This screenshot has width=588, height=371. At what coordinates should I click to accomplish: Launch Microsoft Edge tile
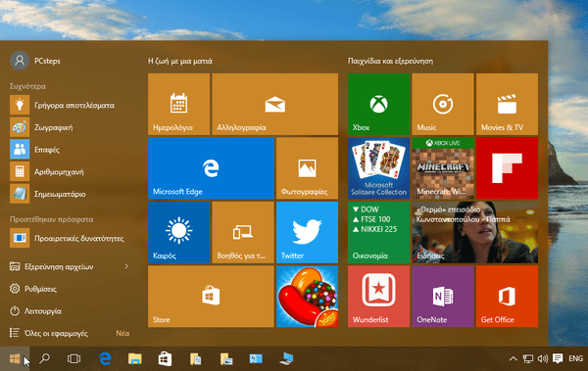[x=211, y=168]
